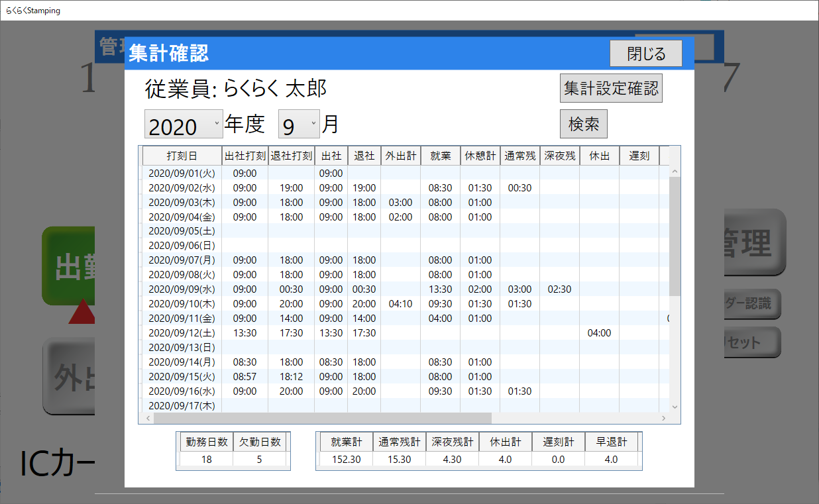Click the 就業計 total 152.30 cell
819x504 pixels.
click(x=346, y=460)
